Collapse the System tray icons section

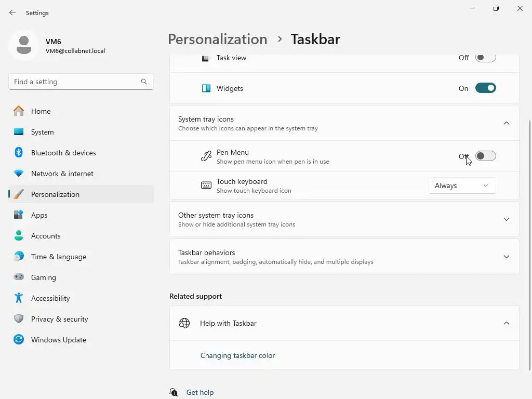pos(506,123)
